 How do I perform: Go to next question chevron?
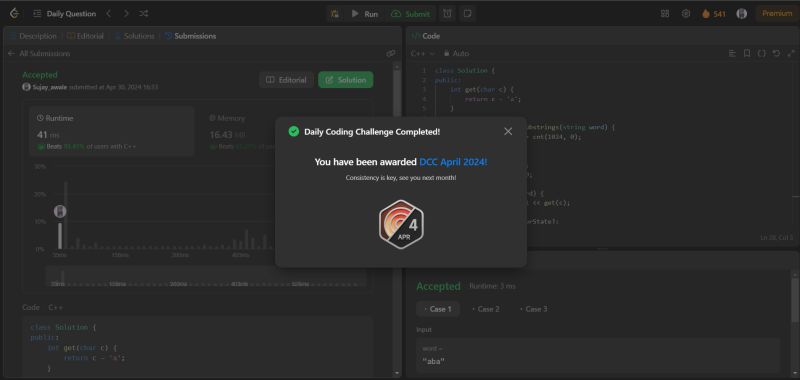coord(126,14)
